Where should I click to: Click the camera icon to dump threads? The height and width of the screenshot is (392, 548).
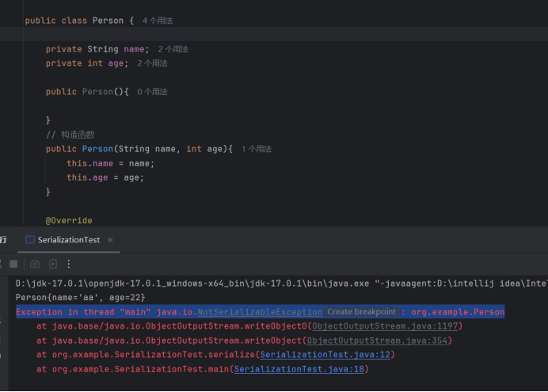pos(34,264)
